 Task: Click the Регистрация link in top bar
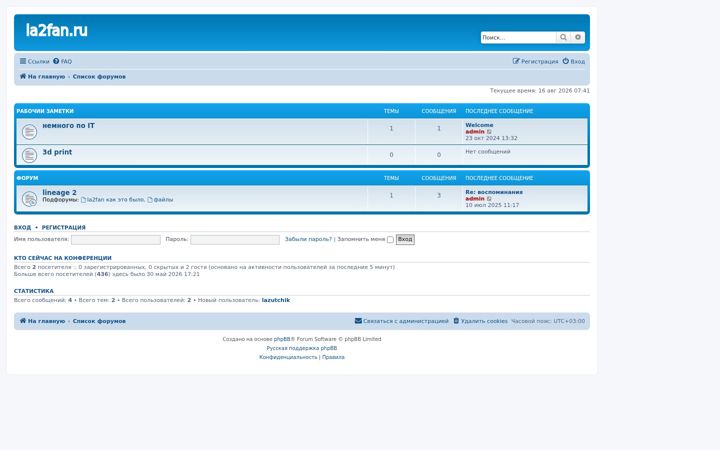[535, 61]
